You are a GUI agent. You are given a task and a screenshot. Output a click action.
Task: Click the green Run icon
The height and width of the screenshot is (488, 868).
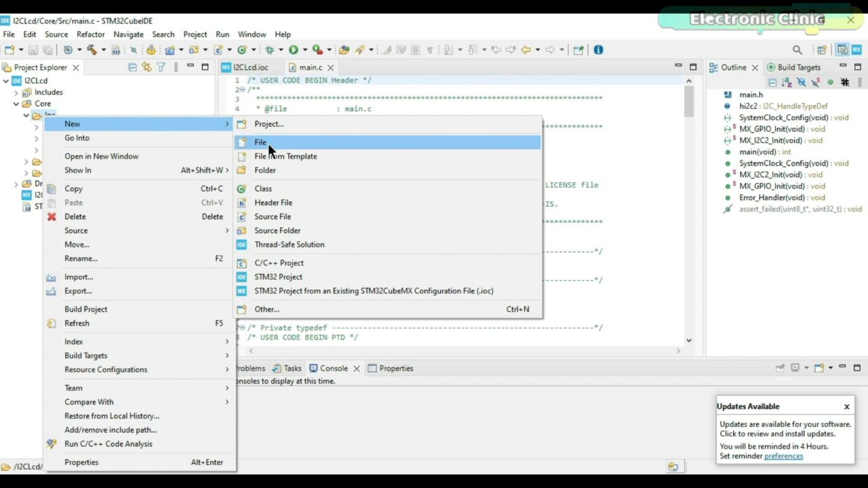[x=294, y=49]
